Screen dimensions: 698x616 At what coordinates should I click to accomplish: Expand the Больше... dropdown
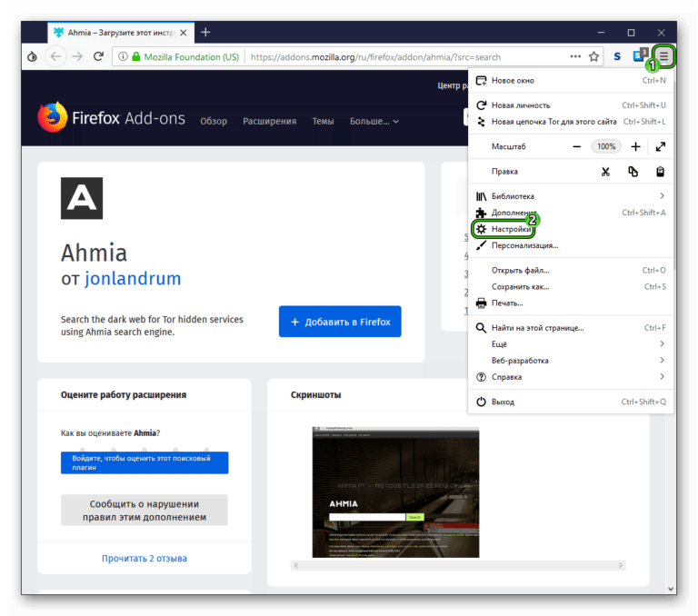coord(374,121)
